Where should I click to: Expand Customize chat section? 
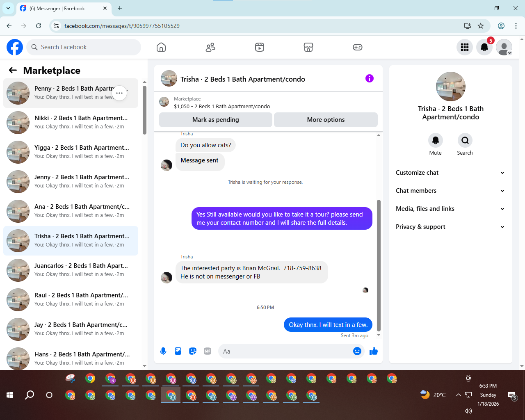451,173
